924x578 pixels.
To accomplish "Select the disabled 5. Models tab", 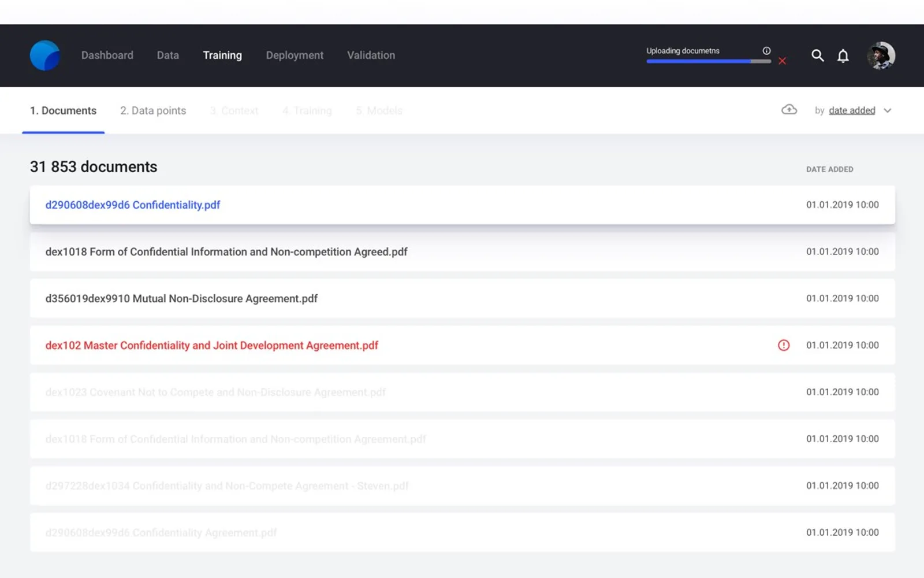I will coord(379,110).
